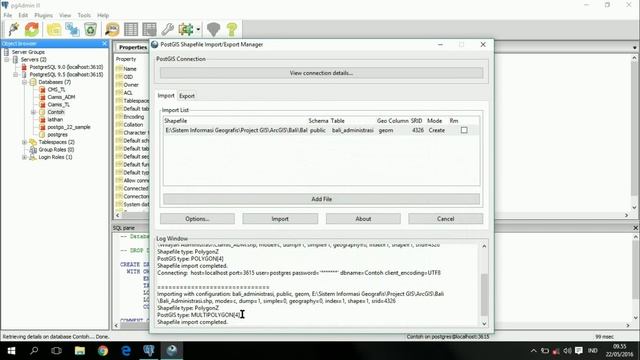Select the Import tab
Screen dimensions: 640x360
click(x=166, y=96)
